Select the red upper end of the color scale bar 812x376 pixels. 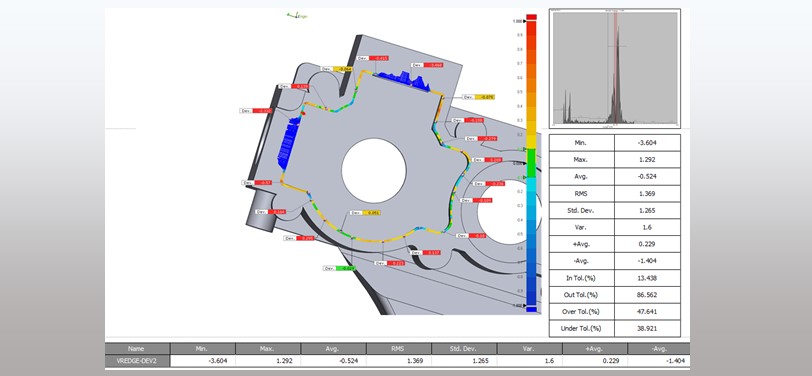pos(531,17)
